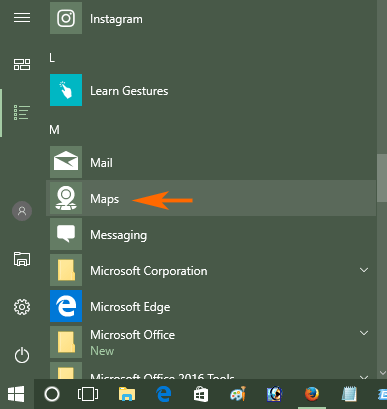The height and width of the screenshot is (409, 387).
Task: Open the media player taskbar icon
Action: [x=275, y=394]
